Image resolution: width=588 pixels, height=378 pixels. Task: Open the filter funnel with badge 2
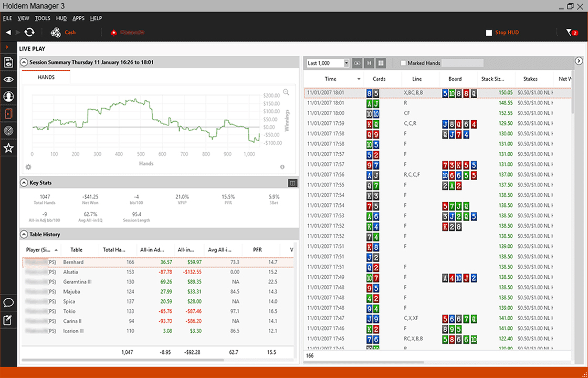tap(572, 33)
